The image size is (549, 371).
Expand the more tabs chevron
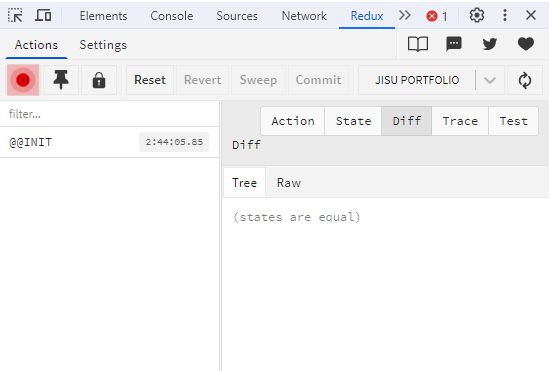point(404,15)
